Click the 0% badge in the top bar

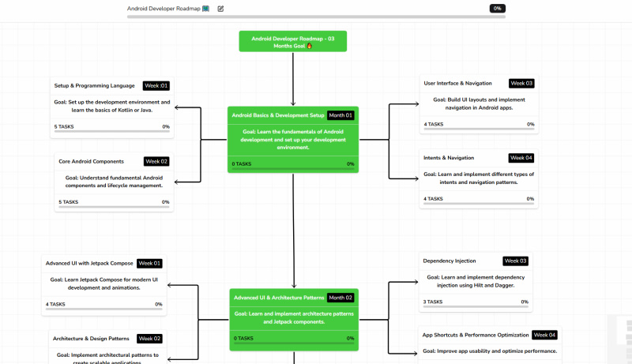pos(497,9)
